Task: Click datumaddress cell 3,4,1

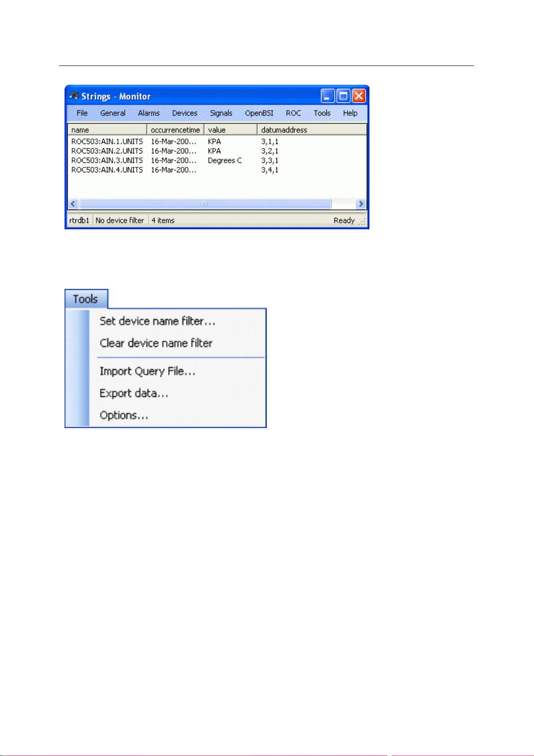Action: coord(270,170)
